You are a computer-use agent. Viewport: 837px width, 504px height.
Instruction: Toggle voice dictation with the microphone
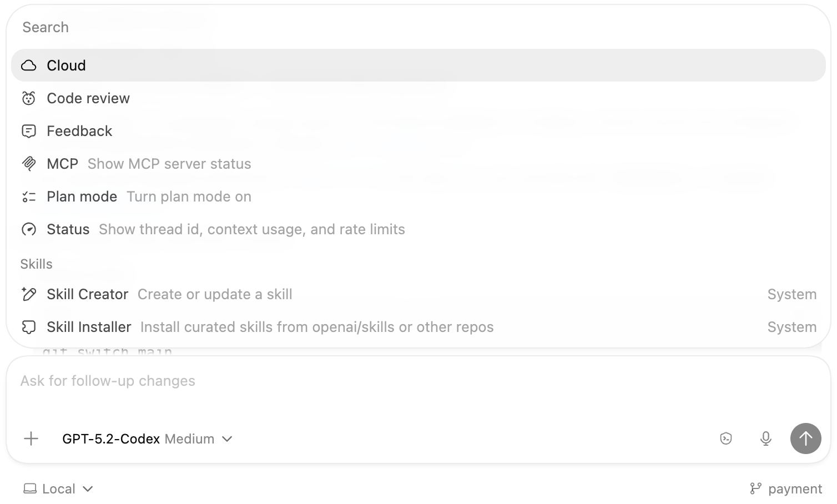click(765, 439)
